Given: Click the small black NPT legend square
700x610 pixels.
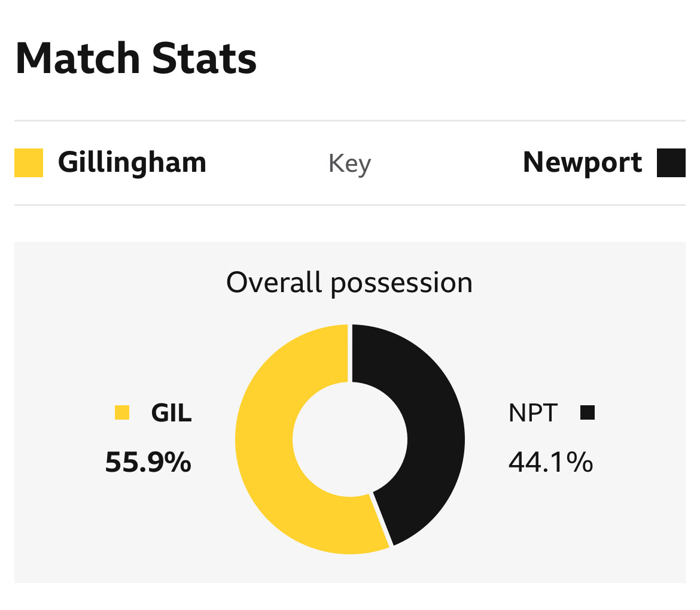Looking at the screenshot, I should [x=588, y=413].
